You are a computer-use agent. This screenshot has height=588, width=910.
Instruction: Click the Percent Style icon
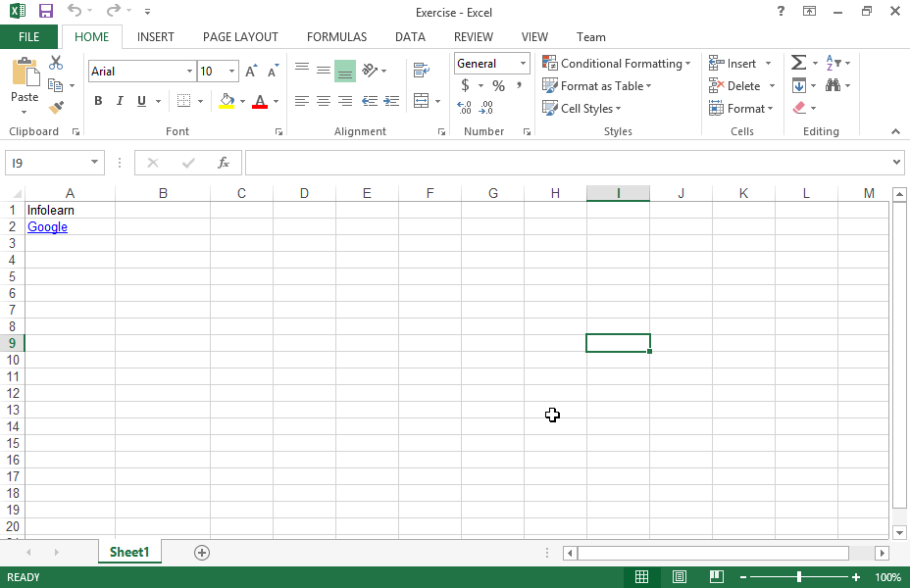[x=498, y=86]
